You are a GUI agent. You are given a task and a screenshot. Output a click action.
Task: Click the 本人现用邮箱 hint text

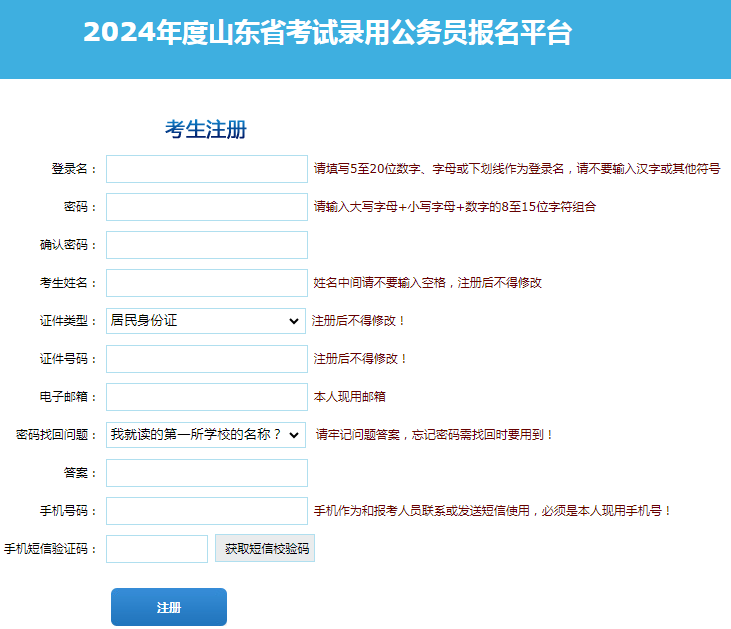350,397
